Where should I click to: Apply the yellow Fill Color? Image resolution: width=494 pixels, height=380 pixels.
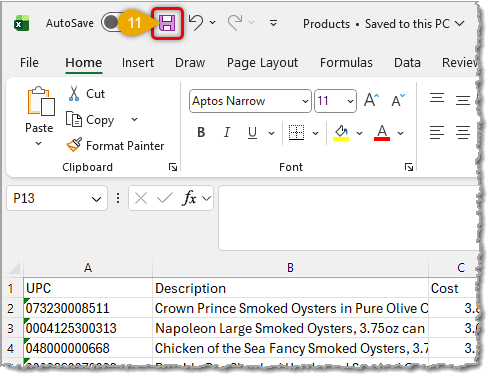341,133
